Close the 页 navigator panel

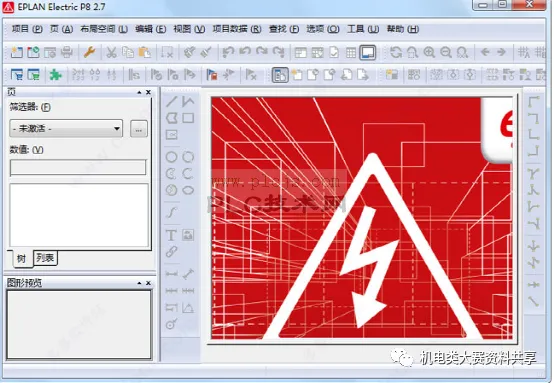pos(148,92)
